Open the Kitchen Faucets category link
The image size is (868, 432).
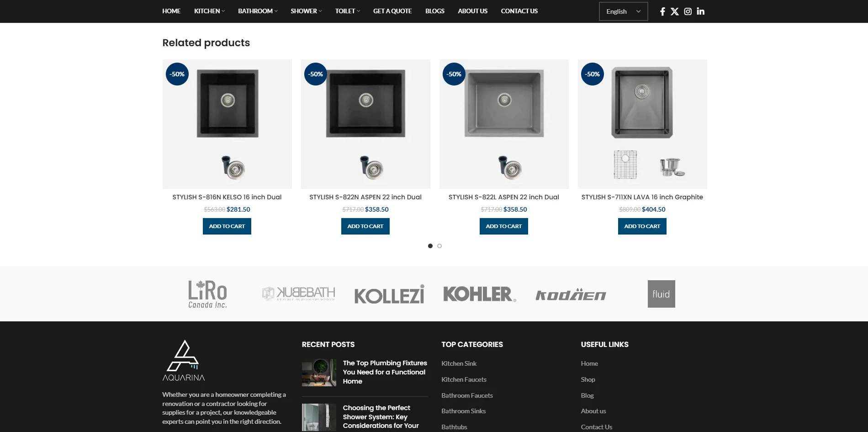[464, 379]
